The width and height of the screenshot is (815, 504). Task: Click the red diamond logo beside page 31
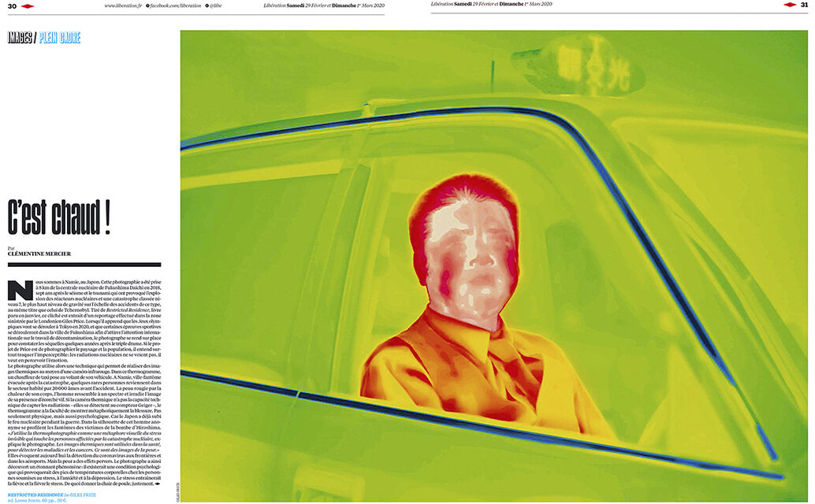789,5
